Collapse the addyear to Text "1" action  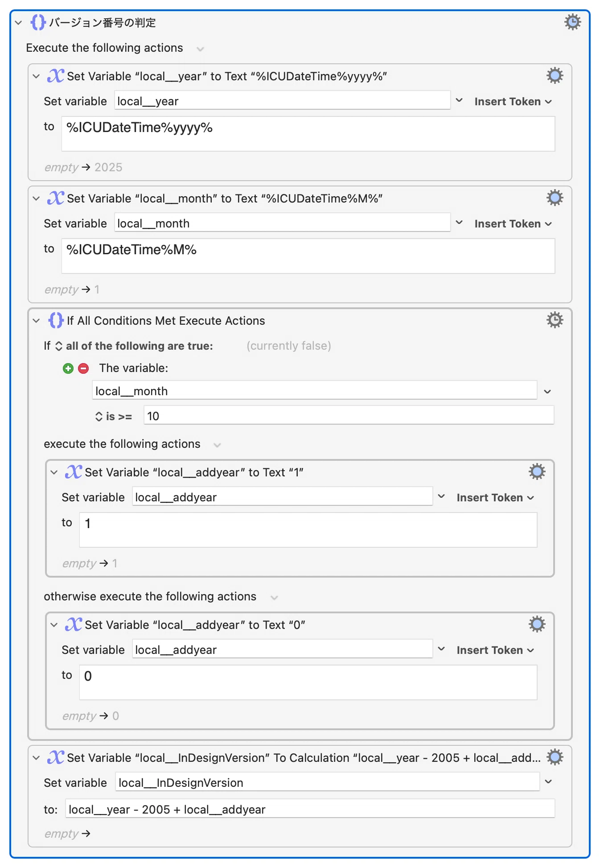pos(54,472)
